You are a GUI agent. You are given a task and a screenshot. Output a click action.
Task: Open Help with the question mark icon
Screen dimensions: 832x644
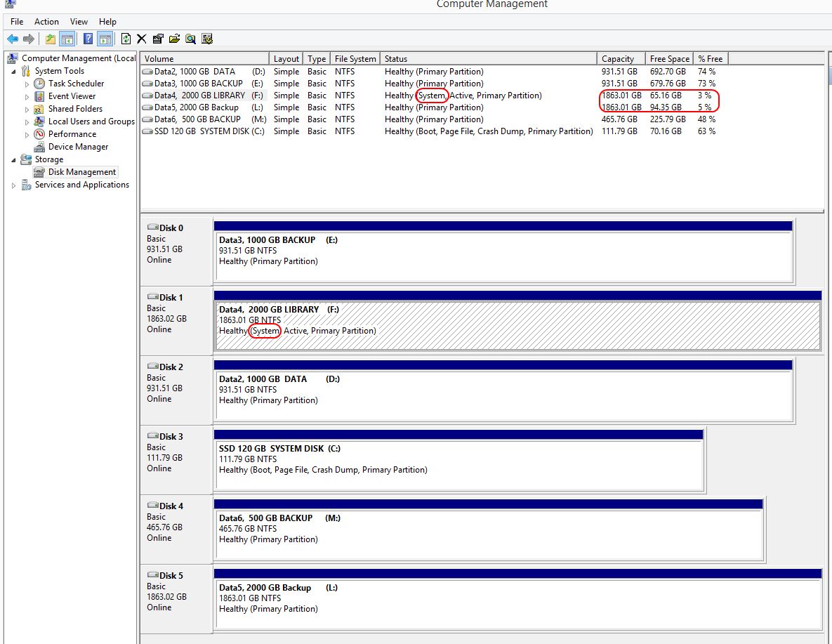[88, 39]
